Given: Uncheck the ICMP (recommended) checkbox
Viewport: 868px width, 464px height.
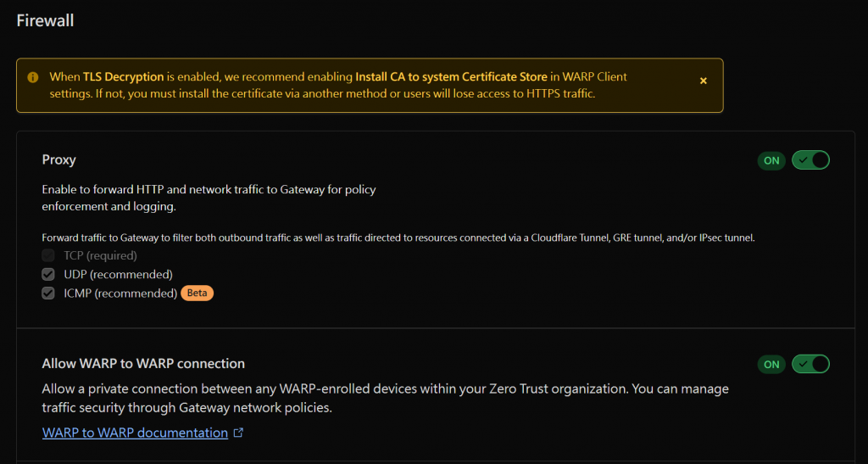Looking at the screenshot, I should (x=49, y=293).
